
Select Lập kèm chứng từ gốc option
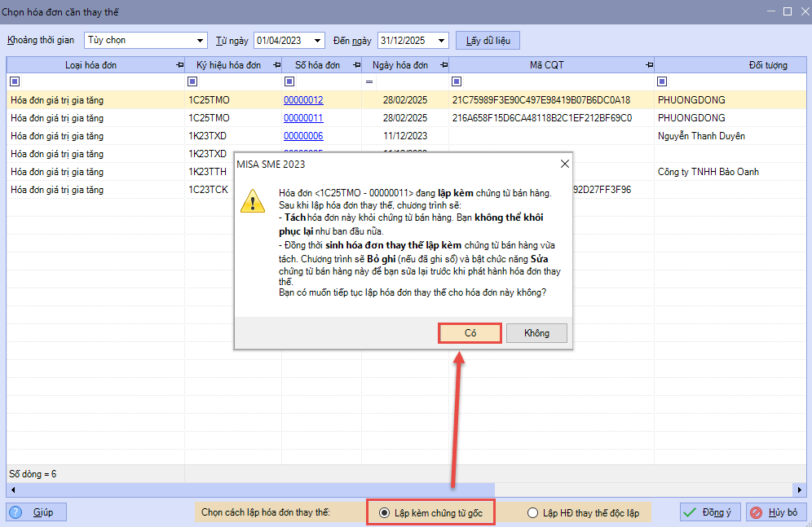click(x=385, y=512)
